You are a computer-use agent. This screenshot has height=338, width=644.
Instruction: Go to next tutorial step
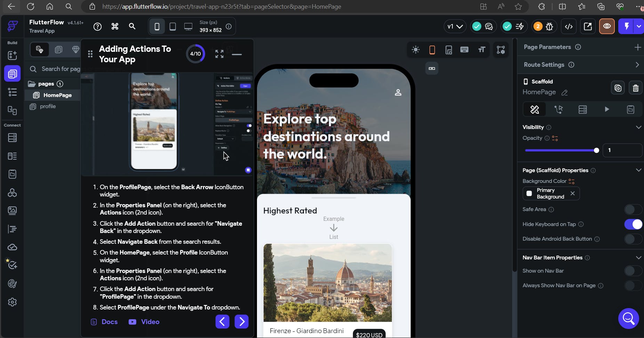point(241,322)
